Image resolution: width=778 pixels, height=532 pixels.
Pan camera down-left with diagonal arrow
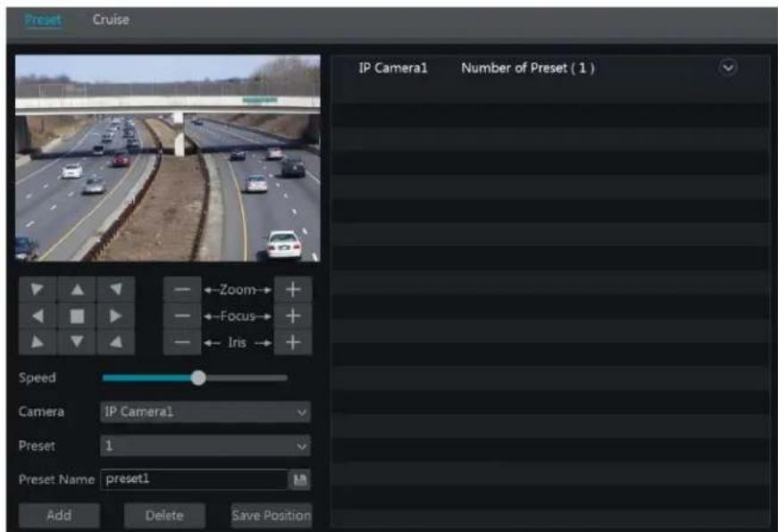[x=38, y=342]
